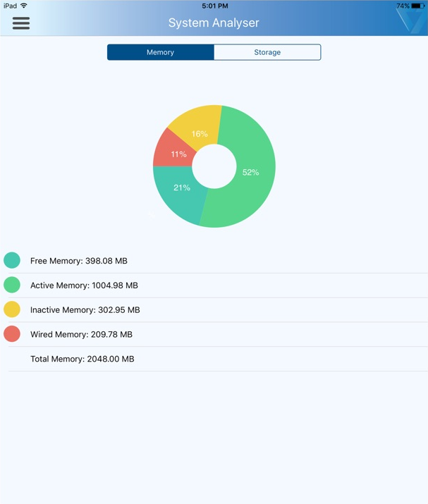Select 'Free Memory: 398.08 MB' text
This screenshot has width=428, height=504.
click(x=79, y=261)
